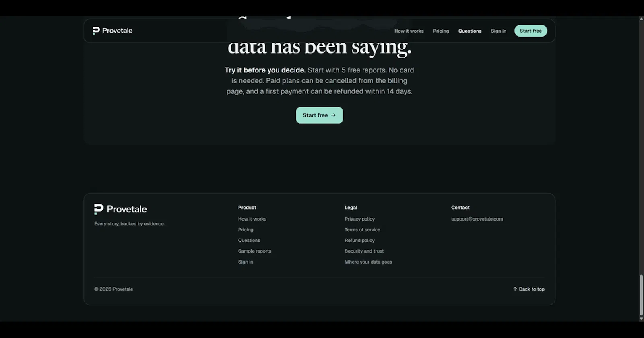View Sample reports from the footer
This screenshot has width=644, height=338.
tap(254, 251)
